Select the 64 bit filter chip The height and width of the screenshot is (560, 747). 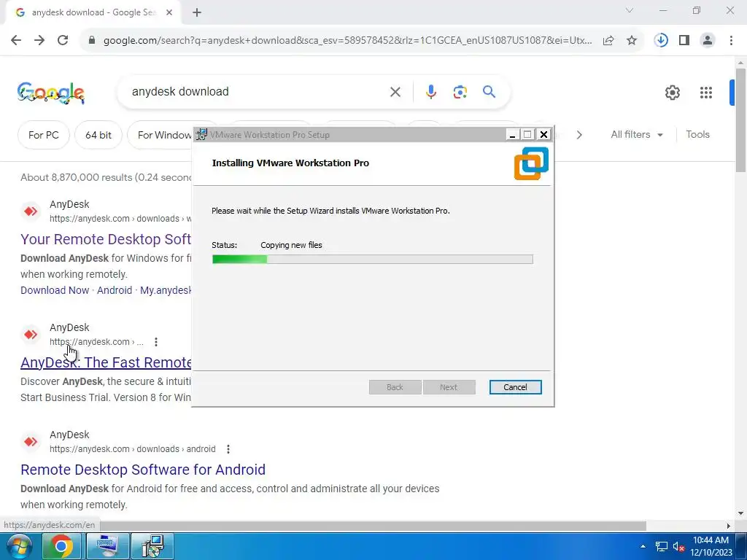point(98,135)
